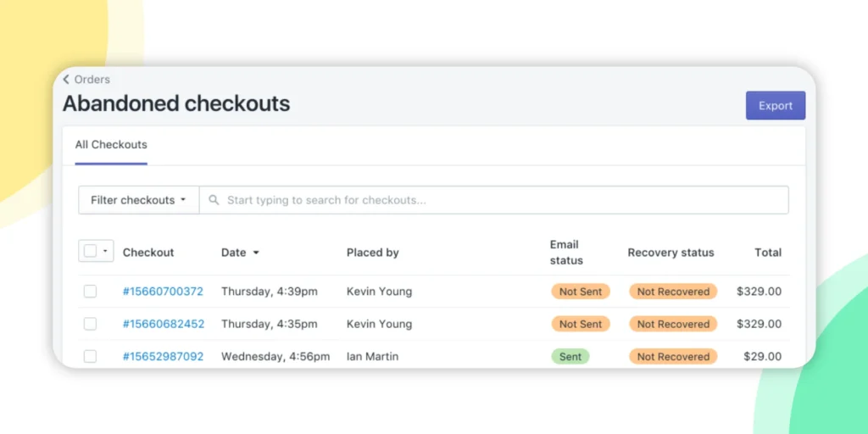Toggle the select-all checkbox in header

click(x=90, y=251)
